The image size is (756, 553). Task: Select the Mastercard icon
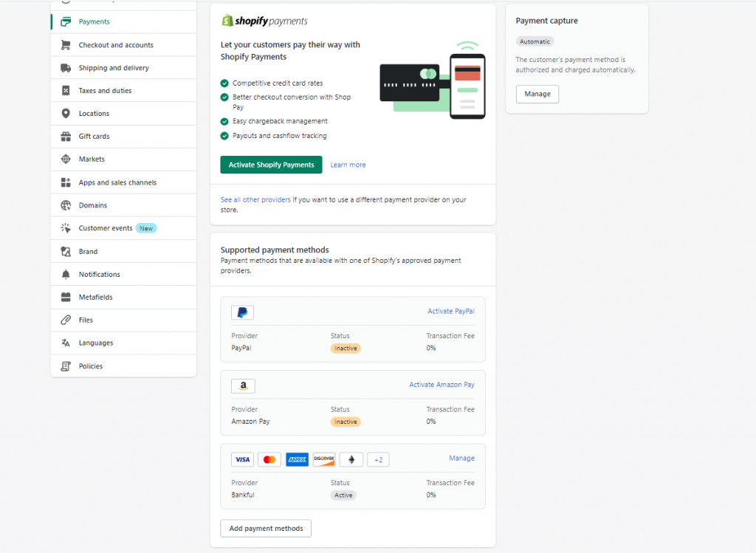tap(269, 459)
